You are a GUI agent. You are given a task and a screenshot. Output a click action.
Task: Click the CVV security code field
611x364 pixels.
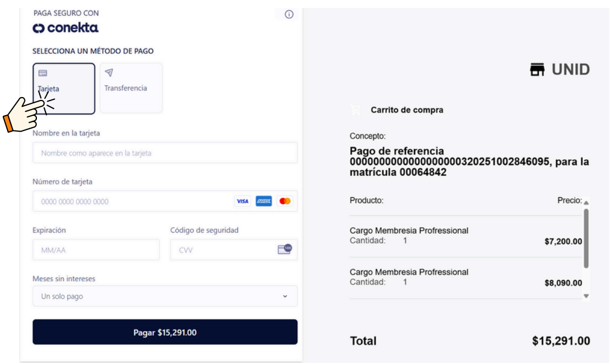pyautogui.click(x=221, y=250)
